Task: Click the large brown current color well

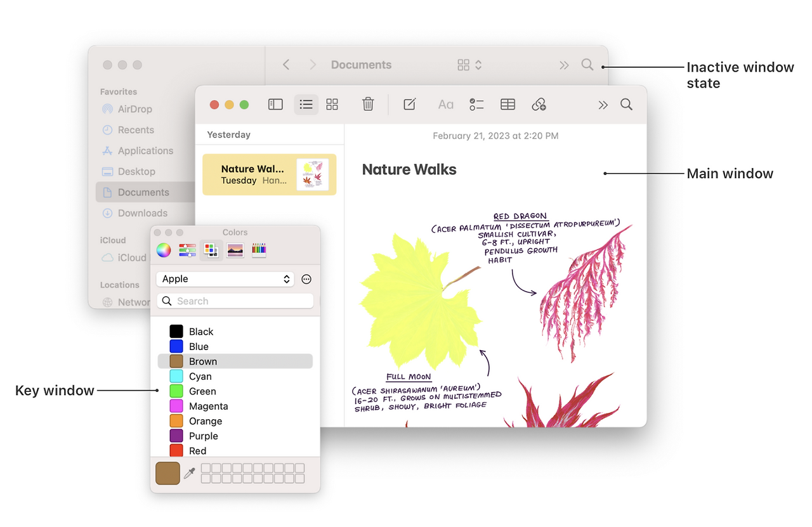Action: point(167,473)
